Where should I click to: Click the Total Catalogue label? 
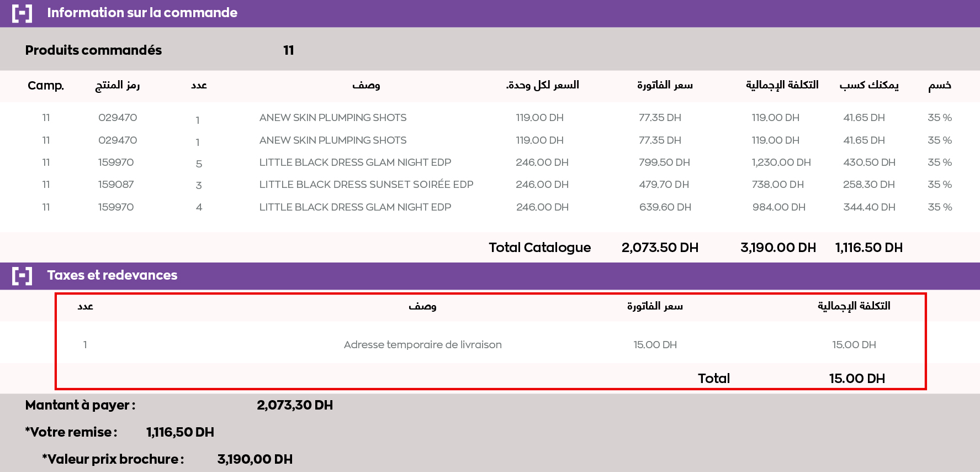pos(539,248)
